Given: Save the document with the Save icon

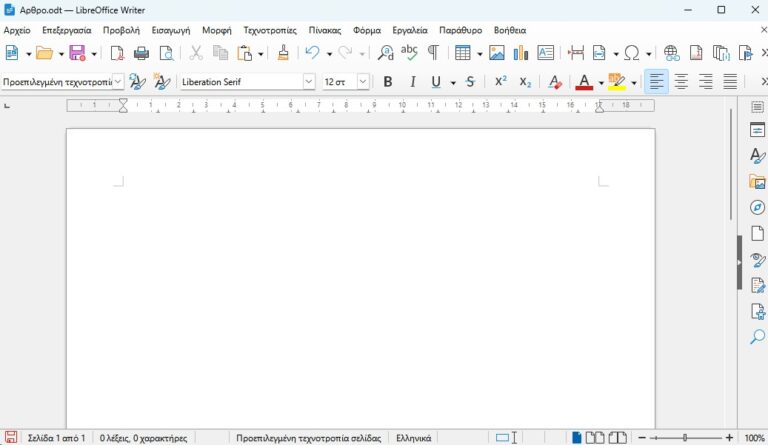Looking at the screenshot, I should [x=77, y=52].
